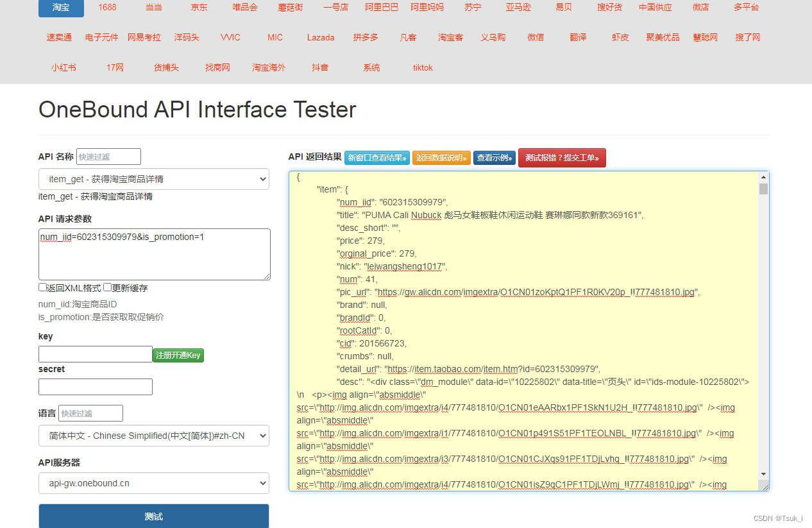Select the 淘宝 platform tab

click(62, 8)
